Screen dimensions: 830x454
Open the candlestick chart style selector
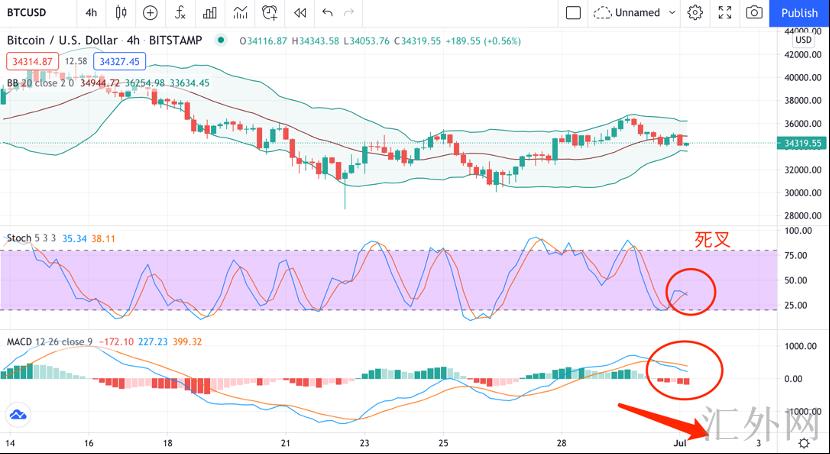pyautogui.click(x=121, y=13)
